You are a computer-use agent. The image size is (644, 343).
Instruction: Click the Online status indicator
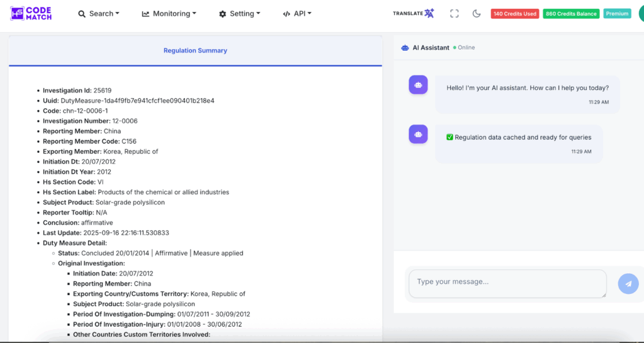[x=464, y=48]
